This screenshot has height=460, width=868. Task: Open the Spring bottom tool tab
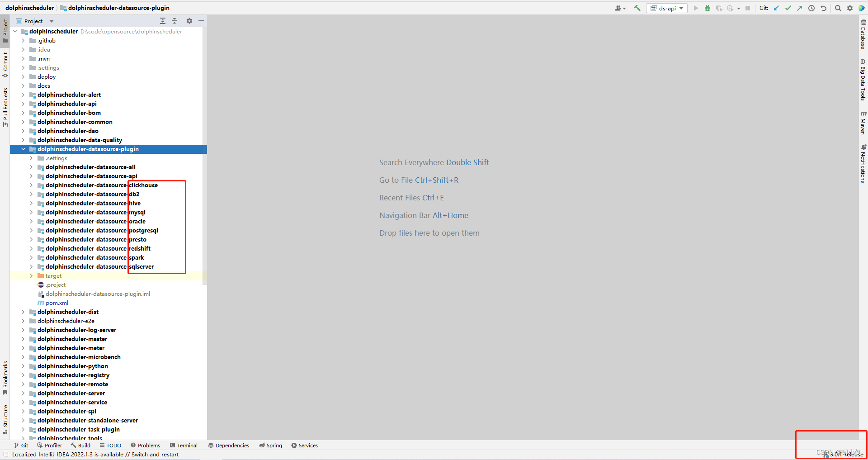pos(270,446)
